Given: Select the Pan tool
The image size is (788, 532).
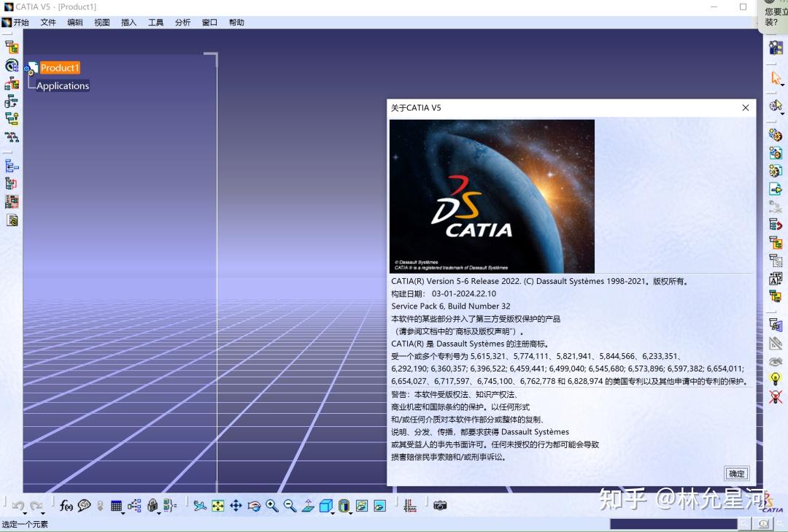Looking at the screenshot, I should (235, 505).
